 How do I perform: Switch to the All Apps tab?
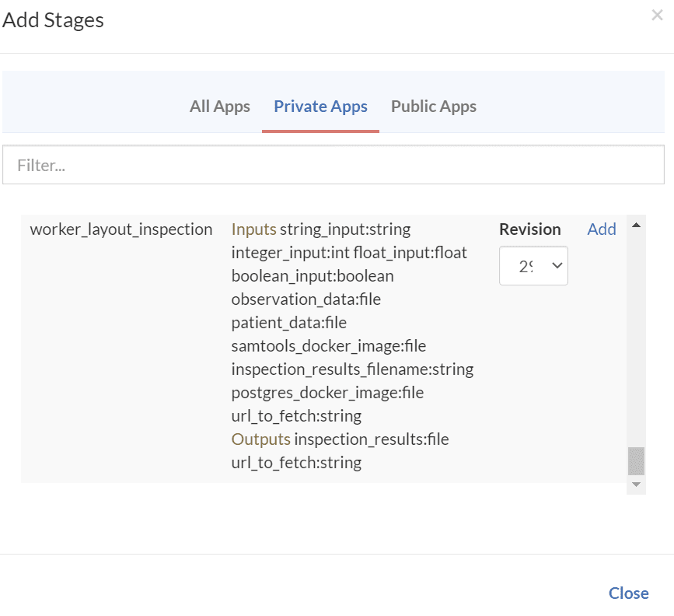click(x=220, y=107)
